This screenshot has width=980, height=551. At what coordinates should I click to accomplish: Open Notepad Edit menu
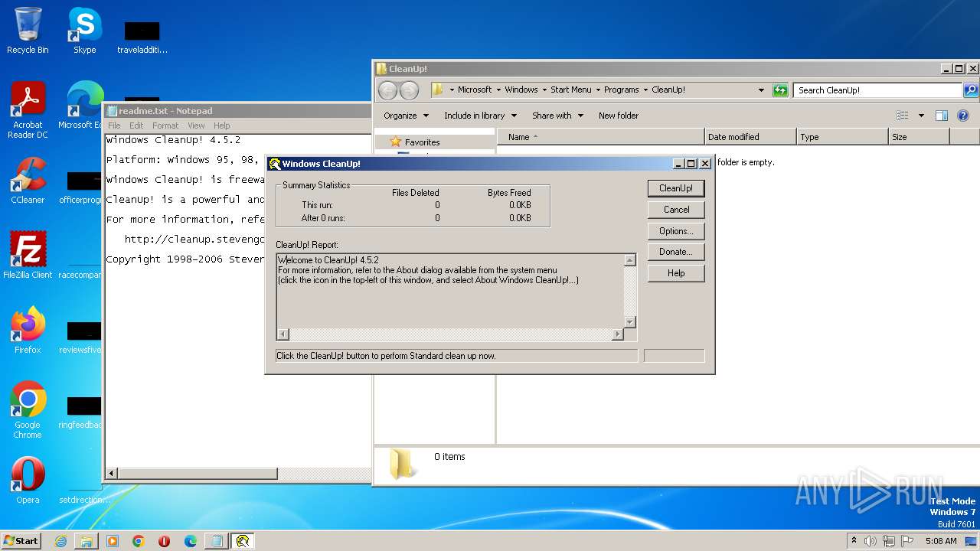click(136, 126)
